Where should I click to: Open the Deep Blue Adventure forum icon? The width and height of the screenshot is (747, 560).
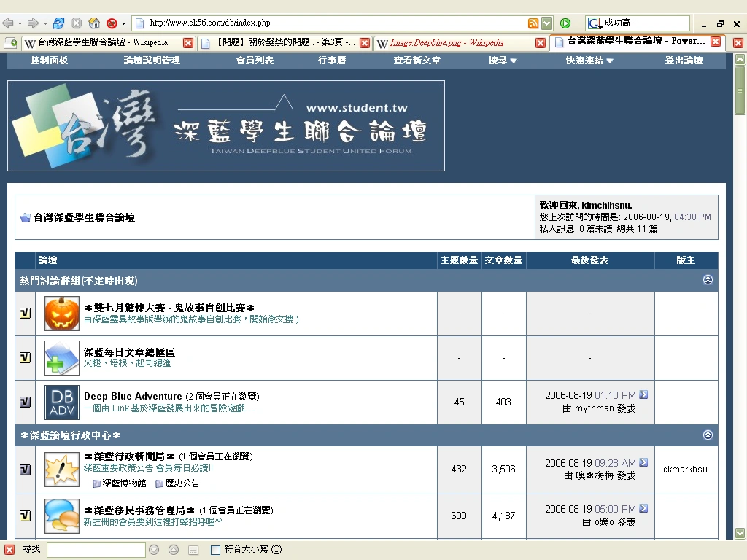click(x=62, y=402)
